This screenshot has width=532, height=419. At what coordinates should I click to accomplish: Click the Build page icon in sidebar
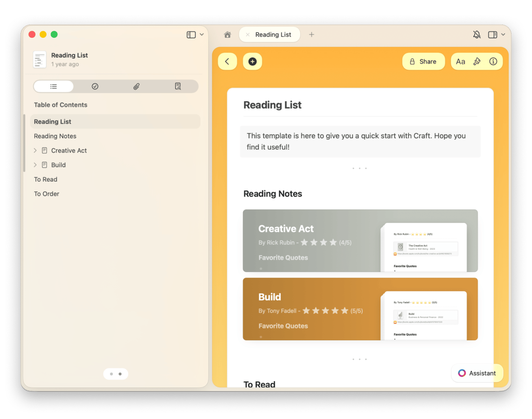pos(44,165)
